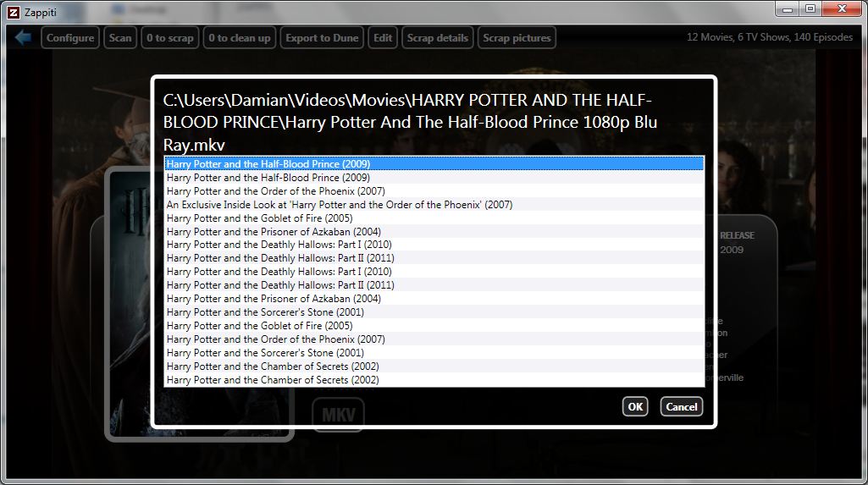
Task: Select 'Deathly Hallows: Part I (2010)' just below Prisoner of Azkaban
Action: pos(434,245)
